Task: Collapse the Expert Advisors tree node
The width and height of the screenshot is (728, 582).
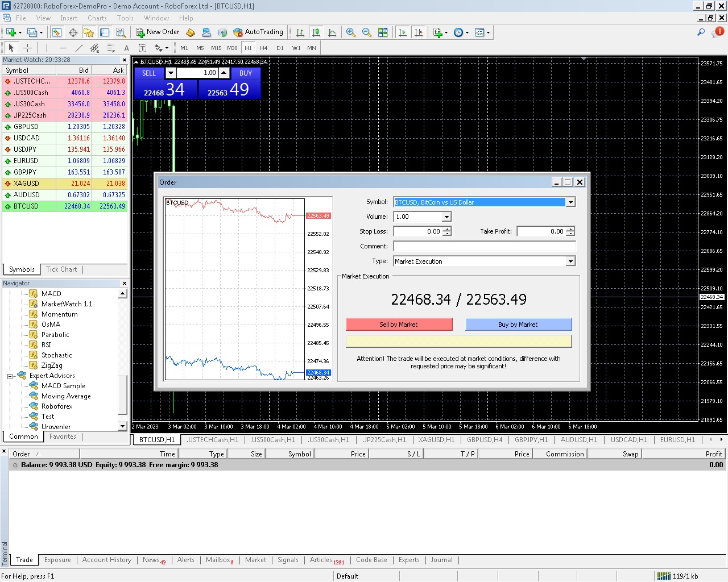Action: (x=10, y=376)
